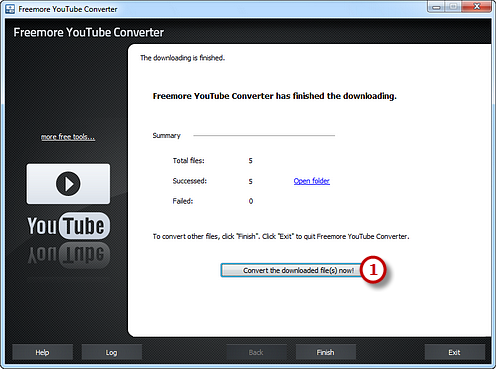Viewport: 496px width, 369px height.
Task: Click the Help button
Action: 42,352
